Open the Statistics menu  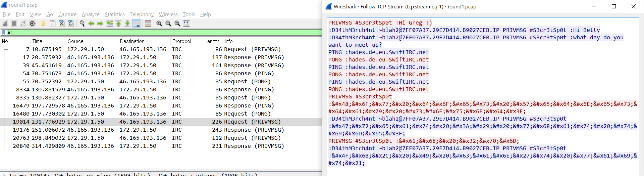pyautogui.click(x=115, y=14)
